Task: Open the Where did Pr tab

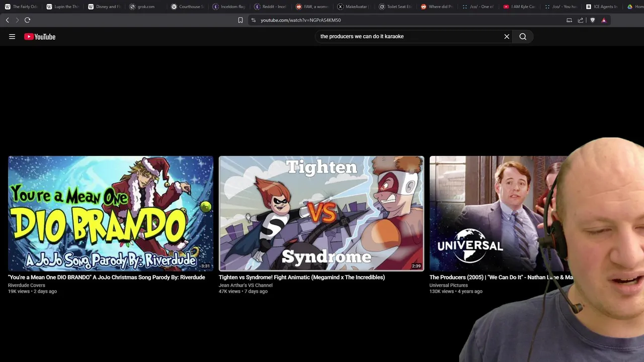Action: pyautogui.click(x=438, y=7)
